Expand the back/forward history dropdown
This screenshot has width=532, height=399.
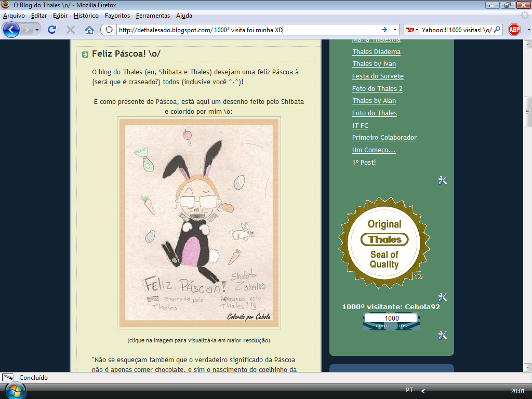[37, 30]
